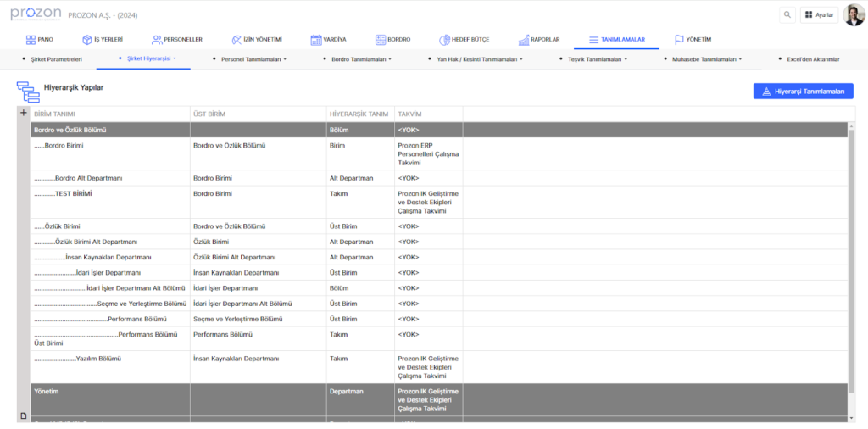Open Personel Tanımlamaları dropdown
The image size is (868, 429).
[x=254, y=59]
